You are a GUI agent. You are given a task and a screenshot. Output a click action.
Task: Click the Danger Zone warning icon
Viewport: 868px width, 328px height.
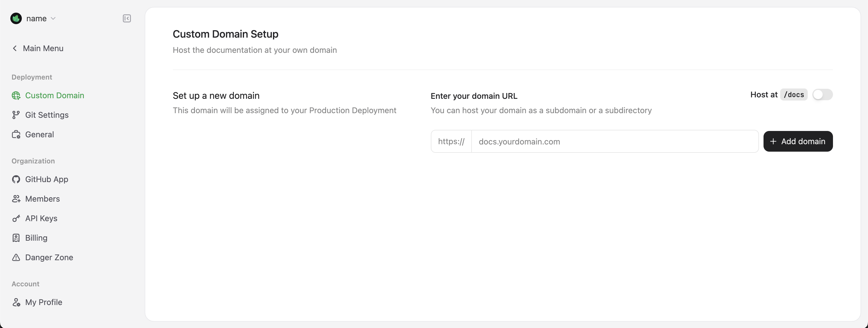16,258
